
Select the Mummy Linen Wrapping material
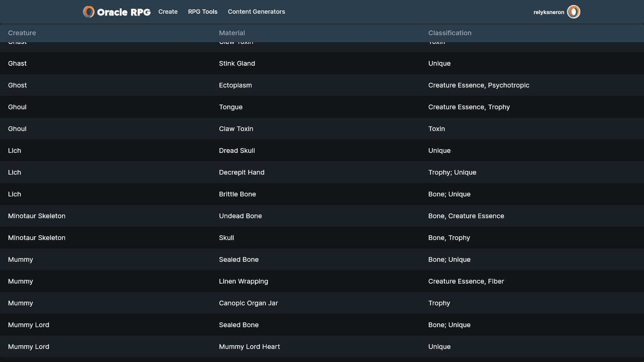coord(243,282)
